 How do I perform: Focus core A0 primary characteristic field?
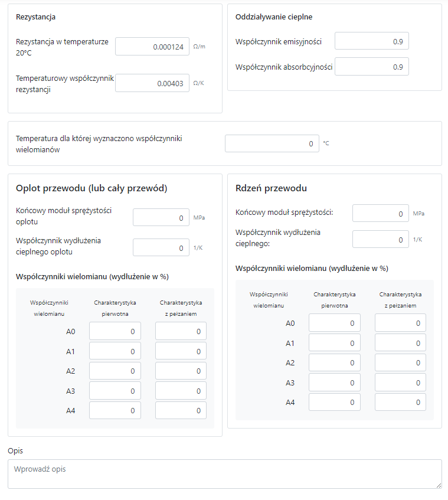coord(334,323)
